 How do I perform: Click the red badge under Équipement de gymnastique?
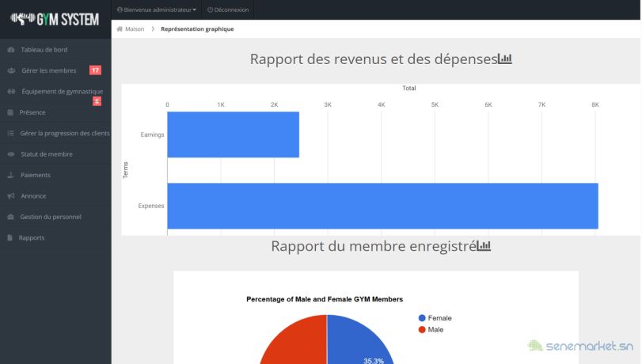tap(97, 101)
